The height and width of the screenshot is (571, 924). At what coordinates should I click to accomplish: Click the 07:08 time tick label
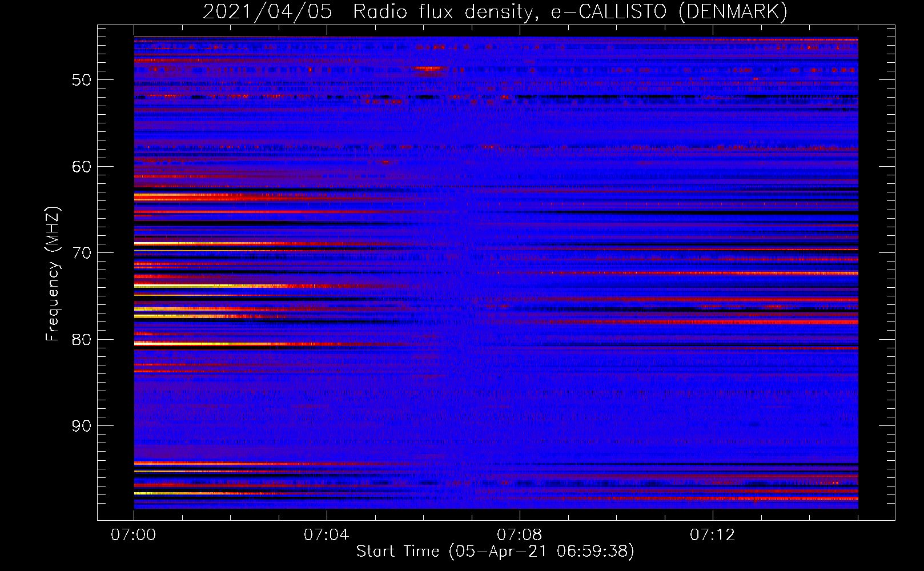(x=520, y=535)
